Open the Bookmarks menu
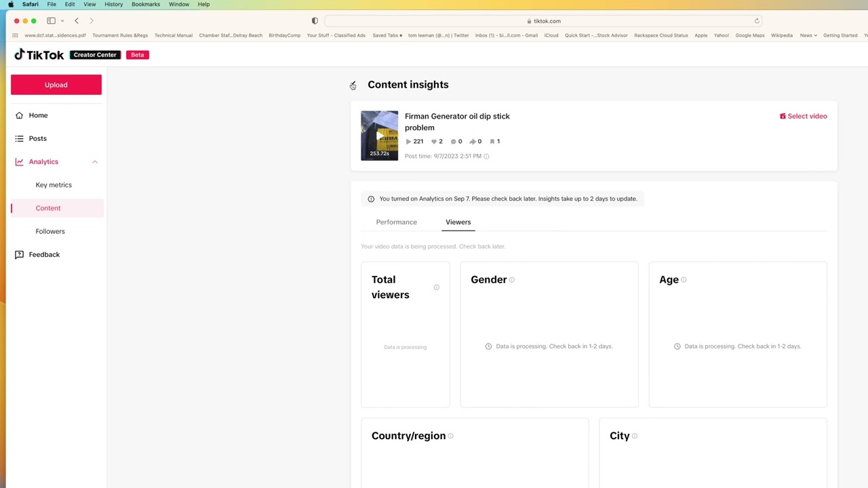 146,4
